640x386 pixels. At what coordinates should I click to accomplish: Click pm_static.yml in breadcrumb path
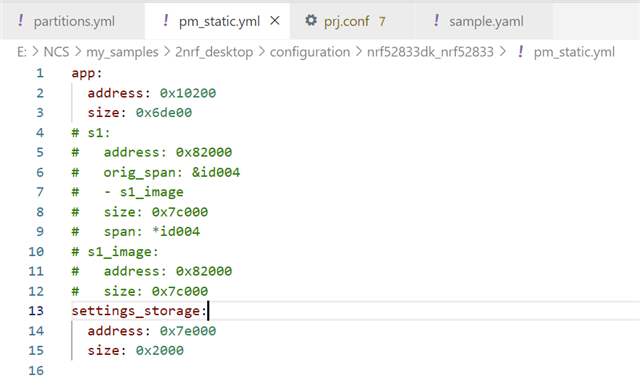click(x=574, y=52)
